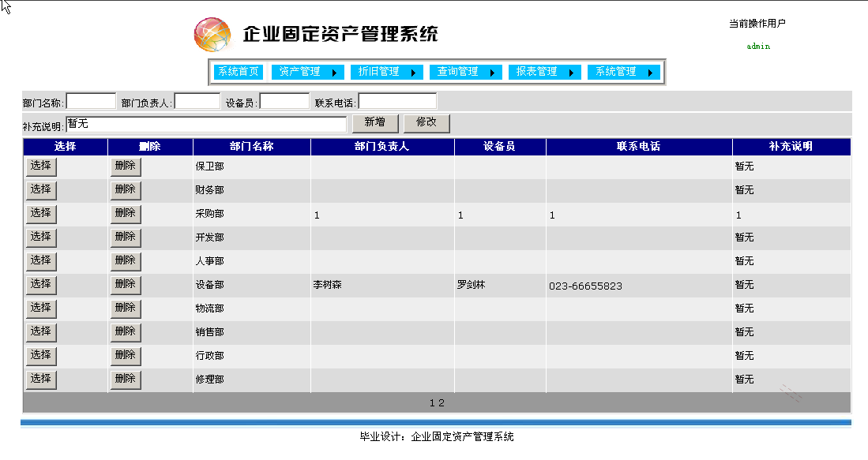The image size is (868, 460).
Task: Click the 设备员 column header
Action: 499,147
